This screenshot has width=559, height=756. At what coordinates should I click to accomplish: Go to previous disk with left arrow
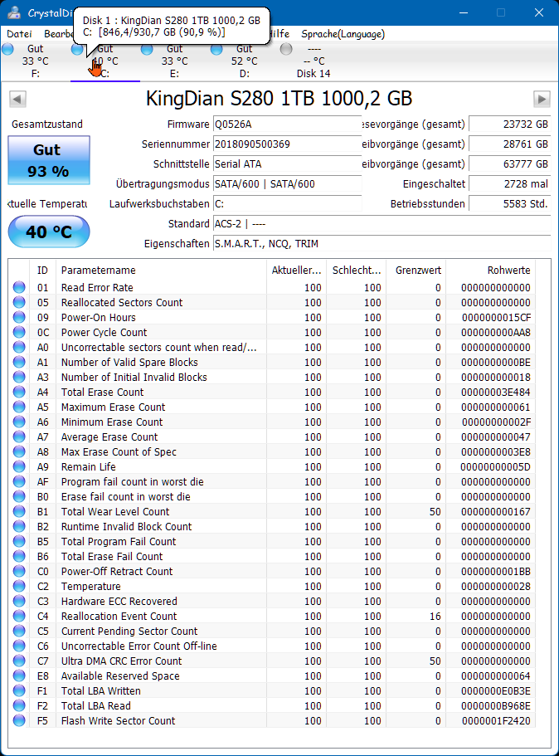[17, 100]
